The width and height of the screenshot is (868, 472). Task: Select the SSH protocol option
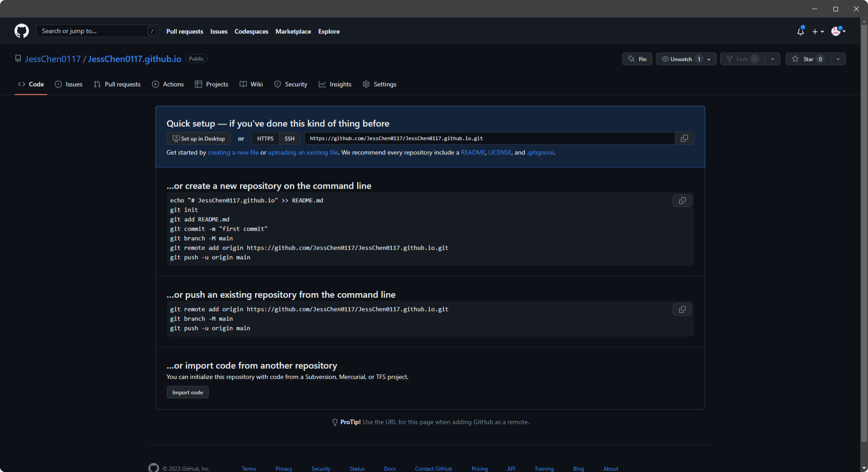[x=290, y=139]
